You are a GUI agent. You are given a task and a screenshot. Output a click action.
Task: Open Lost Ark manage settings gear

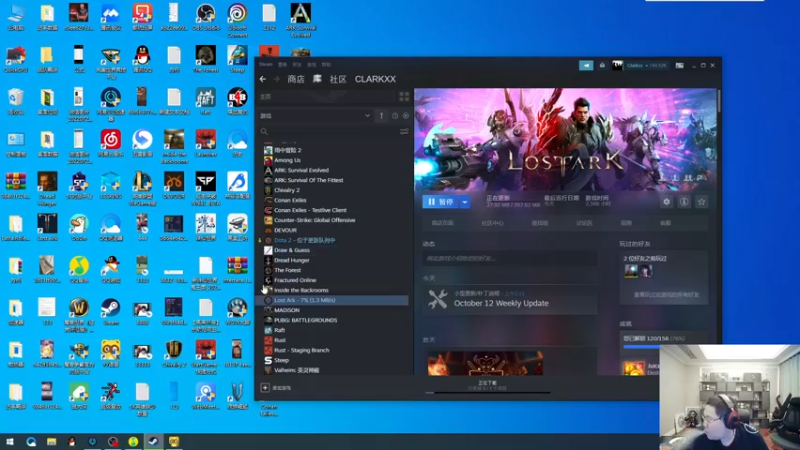[666, 202]
